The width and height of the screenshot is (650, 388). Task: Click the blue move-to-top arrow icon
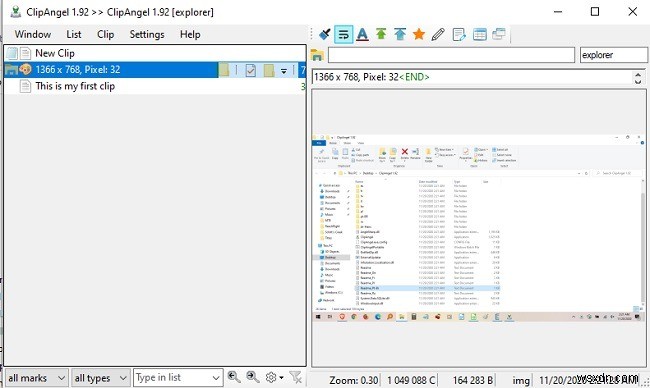(x=400, y=34)
